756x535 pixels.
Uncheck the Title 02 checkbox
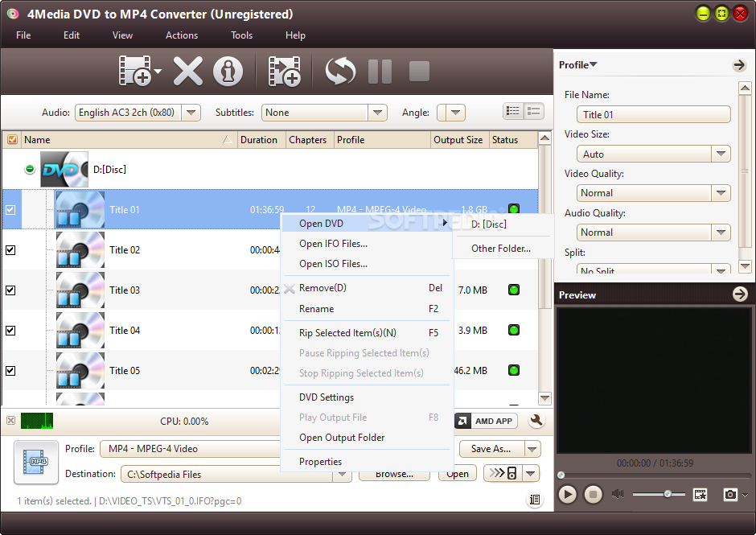click(x=10, y=250)
